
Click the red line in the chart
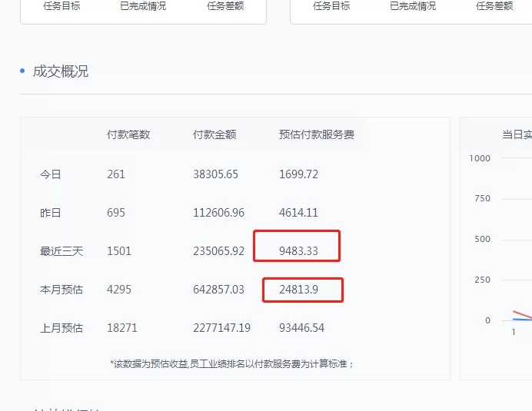pos(523,314)
